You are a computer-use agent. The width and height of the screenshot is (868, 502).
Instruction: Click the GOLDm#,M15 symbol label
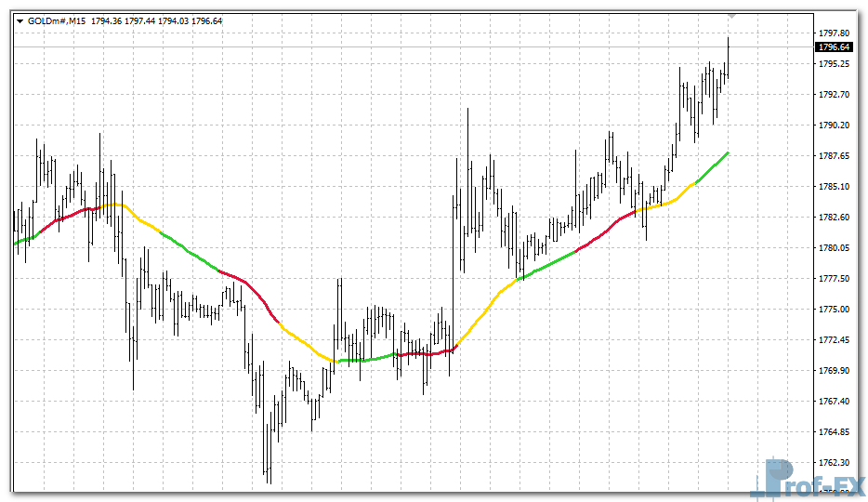[57, 20]
